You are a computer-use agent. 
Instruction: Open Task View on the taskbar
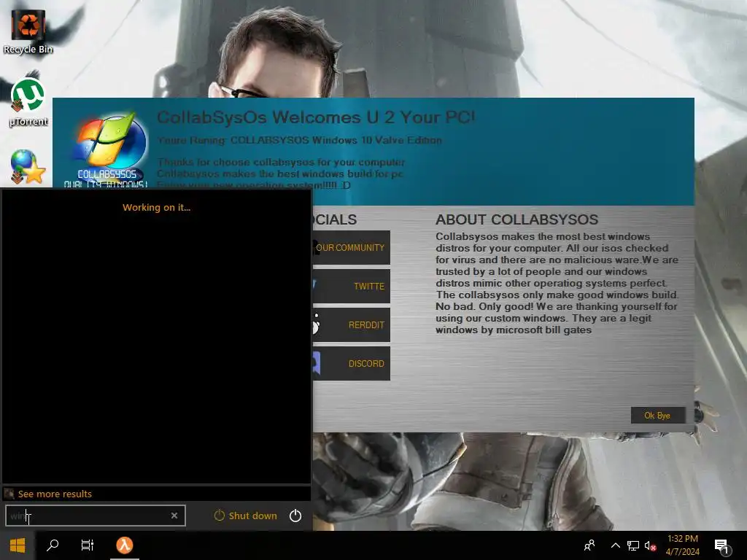(88, 545)
